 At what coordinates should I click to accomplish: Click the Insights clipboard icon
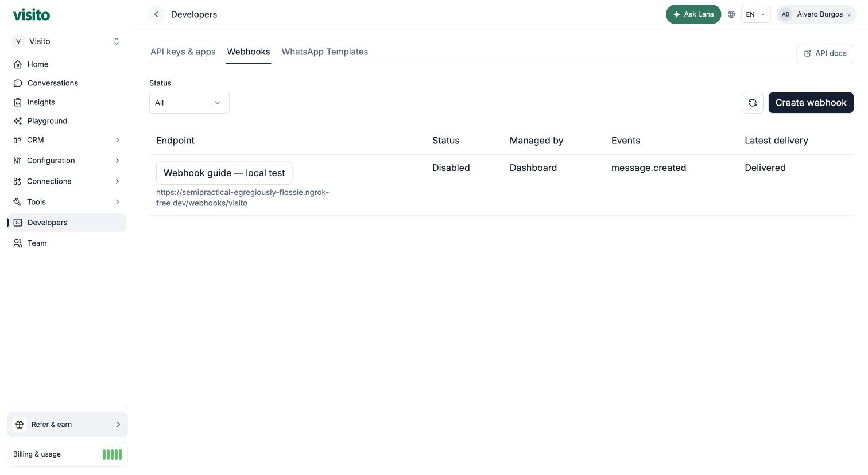coord(18,102)
